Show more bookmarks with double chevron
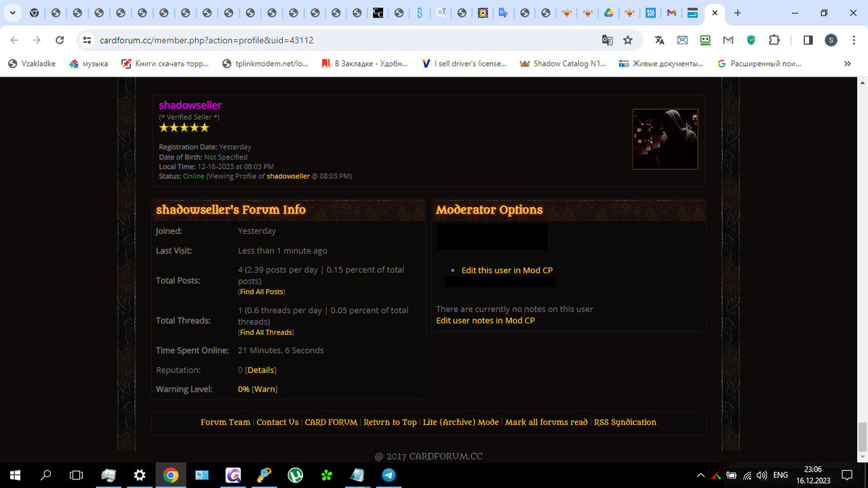 pos(847,63)
